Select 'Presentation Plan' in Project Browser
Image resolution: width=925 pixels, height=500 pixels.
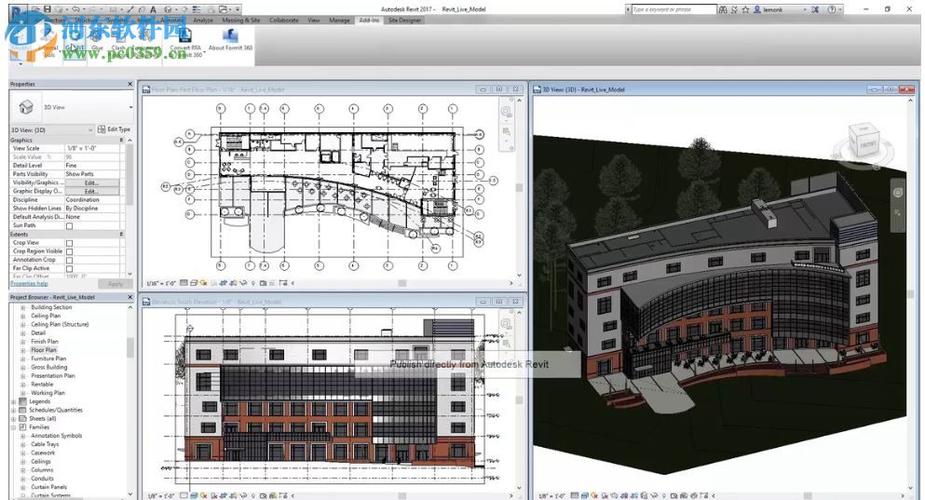53,376
